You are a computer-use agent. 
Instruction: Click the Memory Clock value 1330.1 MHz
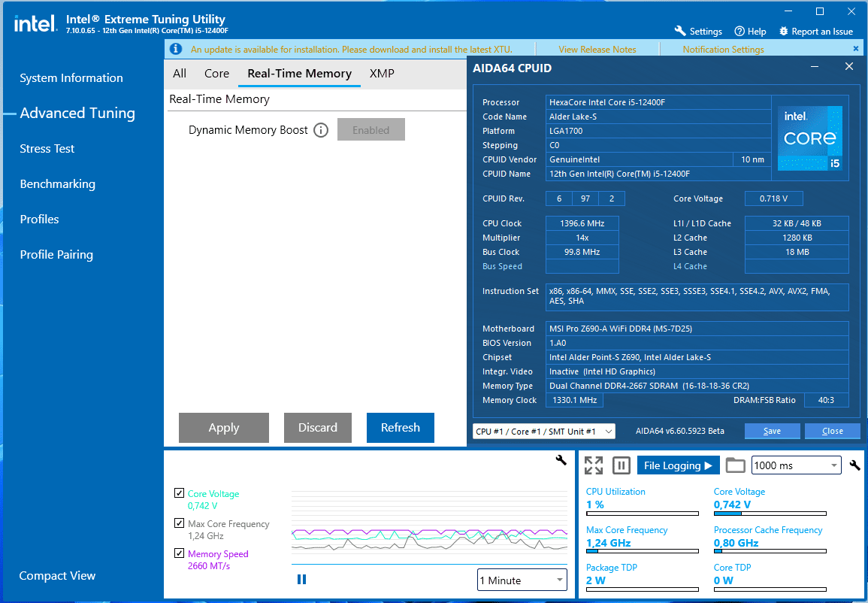coord(575,400)
